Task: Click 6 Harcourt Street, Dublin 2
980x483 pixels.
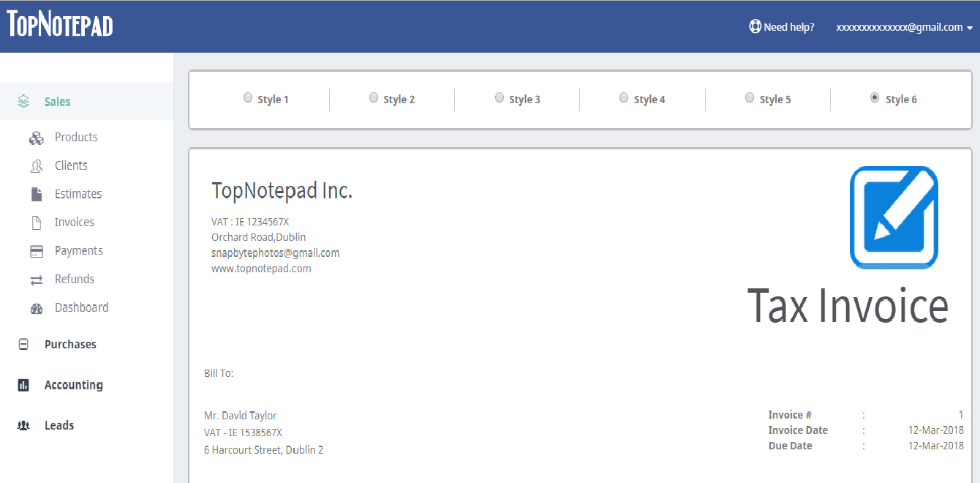Action: (x=263, y=450)
